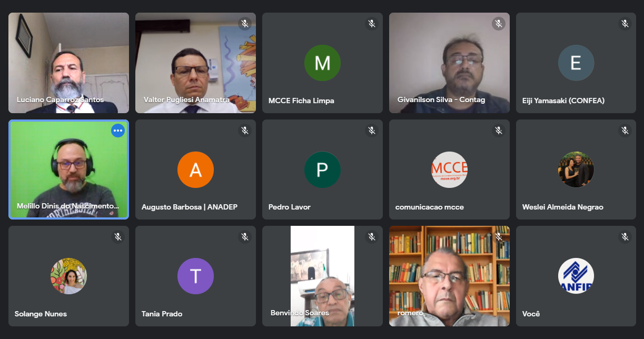Select the orange A avatar of Augusto Barbosa
Viewport: 644px width, 339px height.
click(195, 170)
